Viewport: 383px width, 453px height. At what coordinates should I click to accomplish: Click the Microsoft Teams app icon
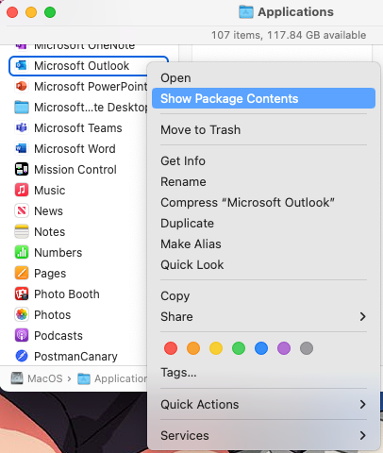point(22,128)
